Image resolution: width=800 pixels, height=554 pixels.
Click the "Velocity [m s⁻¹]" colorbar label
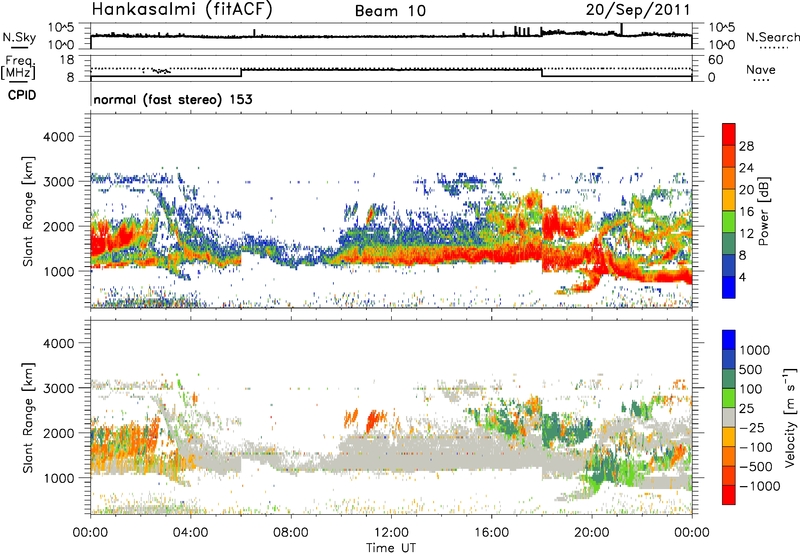[x=790, y=417]
